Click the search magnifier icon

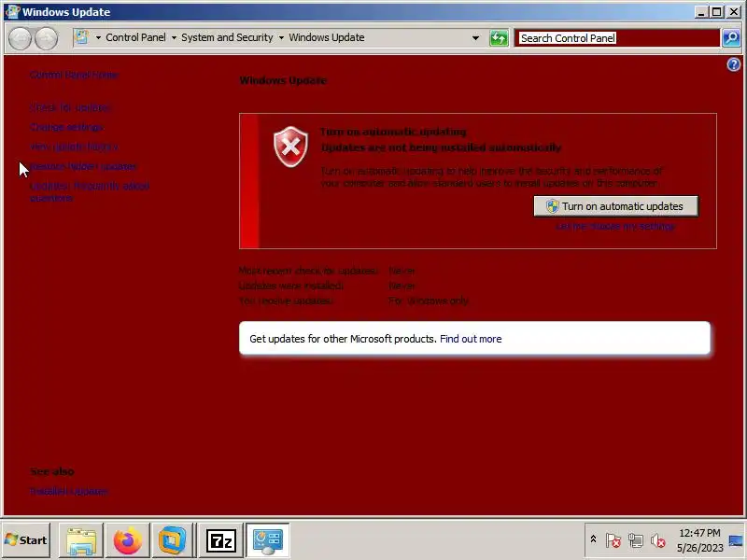pyautogui.click(x=731, y=37)
